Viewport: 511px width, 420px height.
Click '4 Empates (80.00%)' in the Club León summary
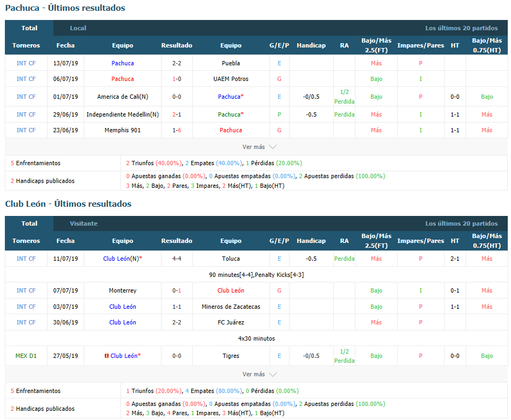(x=214, y=391)
